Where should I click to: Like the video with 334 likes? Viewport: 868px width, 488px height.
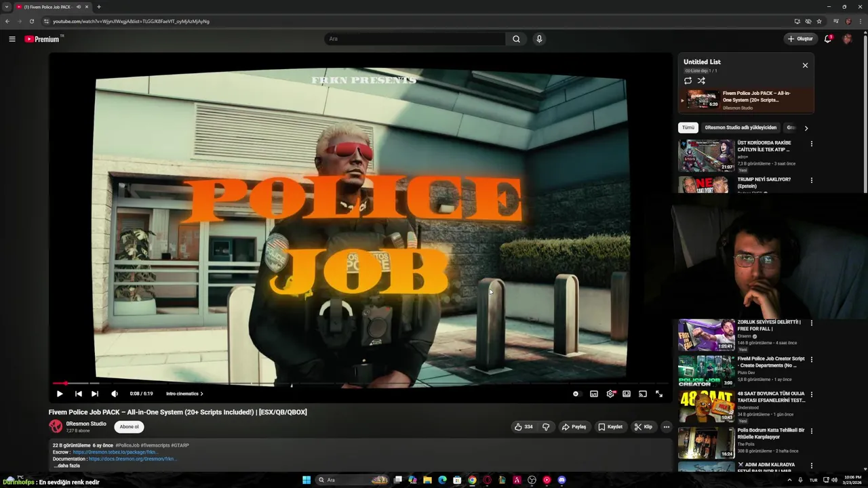point(523,427)
